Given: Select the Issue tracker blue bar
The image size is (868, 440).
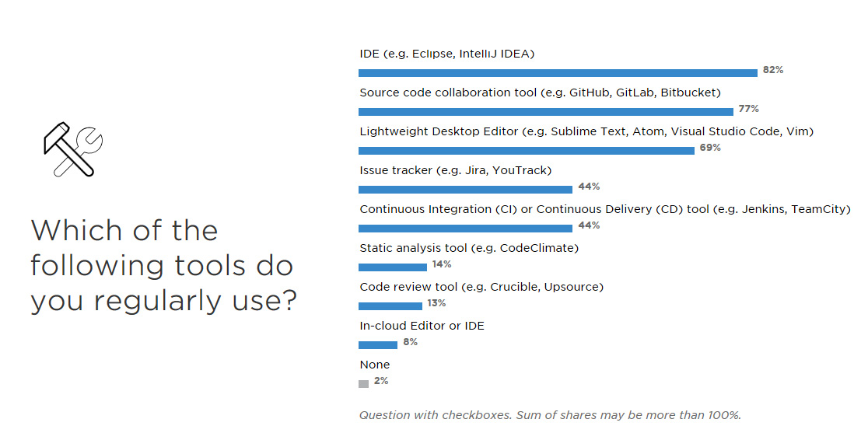Looking at the screenshot, I should click(466, 189).
